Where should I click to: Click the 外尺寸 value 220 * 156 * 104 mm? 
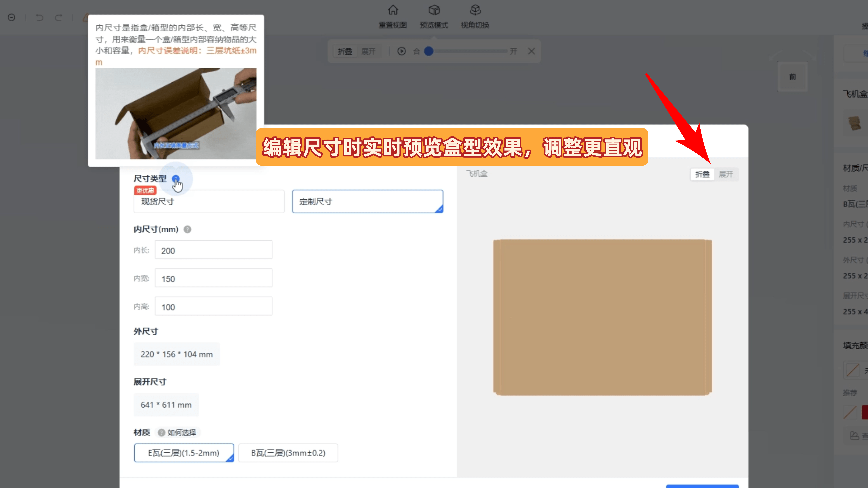pyautogui.click(x=177, y=354)
